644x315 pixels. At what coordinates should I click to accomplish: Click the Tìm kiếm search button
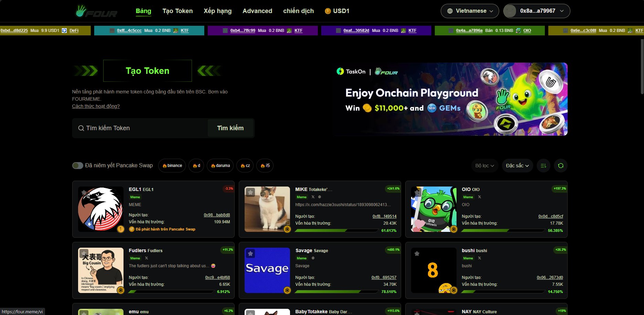[230, 128]
